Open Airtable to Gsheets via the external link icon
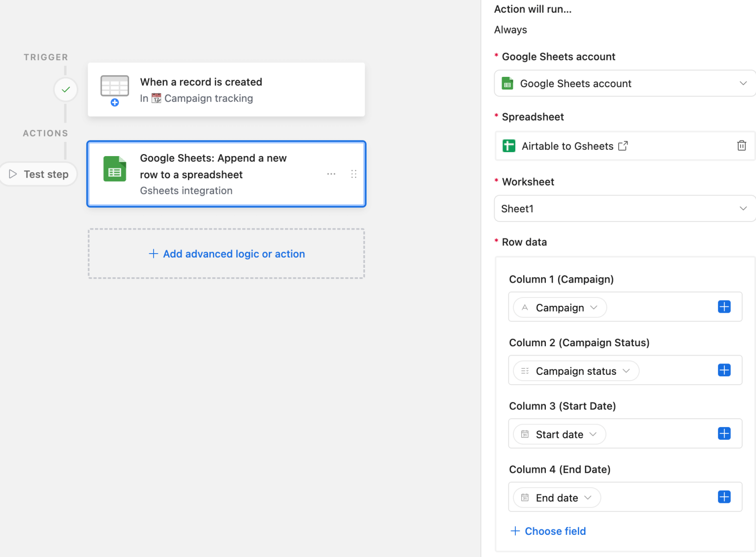The height and width of the screenshot is (557, 756). [x=623, y=145]
